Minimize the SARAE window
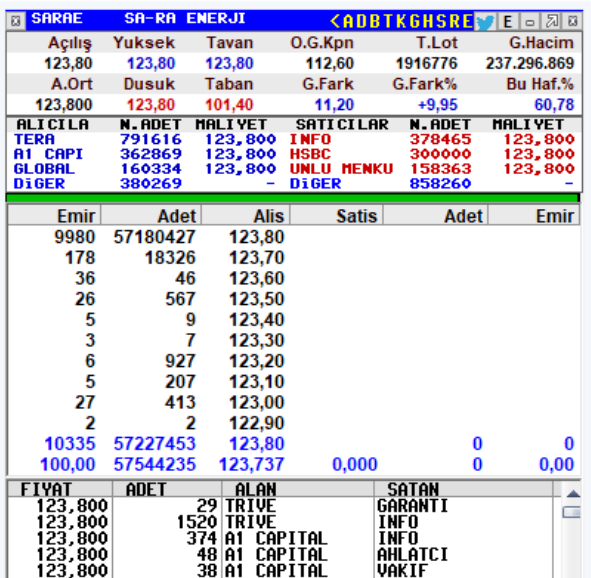591x578 pixels. click(530, 21)
